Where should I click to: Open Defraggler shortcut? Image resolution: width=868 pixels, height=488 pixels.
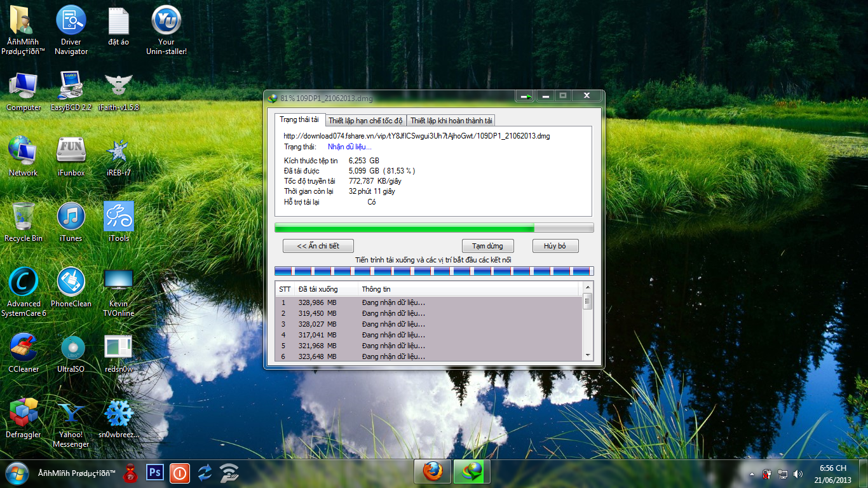click(24, 419)
